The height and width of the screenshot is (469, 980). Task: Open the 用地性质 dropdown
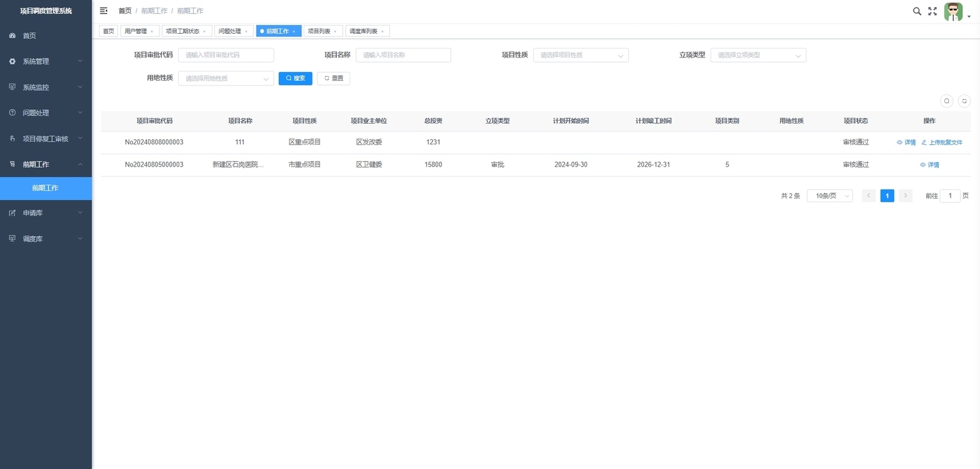226,78
